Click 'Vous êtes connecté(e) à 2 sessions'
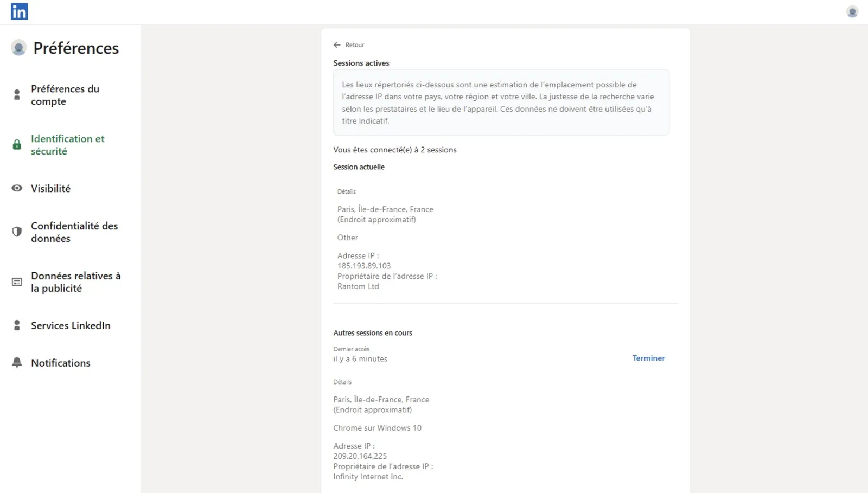Viewport: 868px width, 493px height. point(395,150)
